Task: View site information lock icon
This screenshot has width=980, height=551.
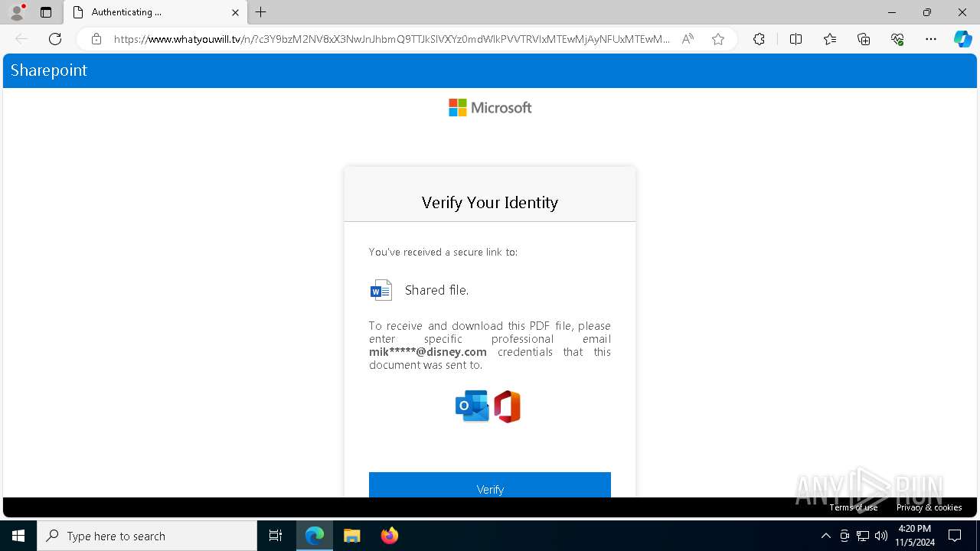Action: 96,39
